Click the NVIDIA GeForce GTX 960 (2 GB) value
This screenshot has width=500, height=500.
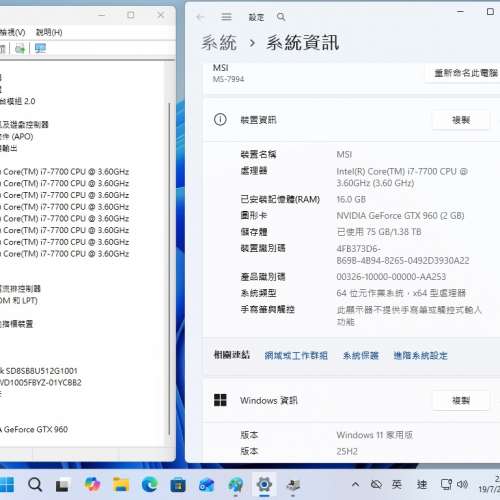[x=400, y=216]
